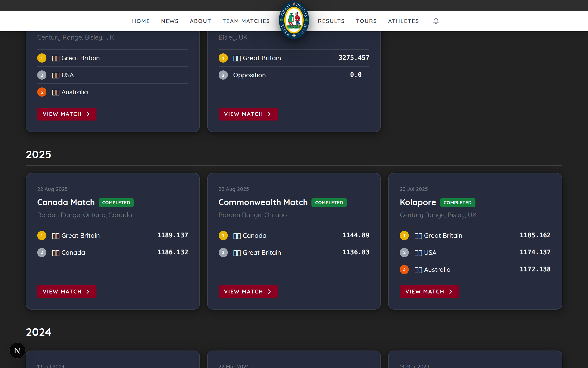
Task: Open the notifications bell icon
Action: coord(436,21)
